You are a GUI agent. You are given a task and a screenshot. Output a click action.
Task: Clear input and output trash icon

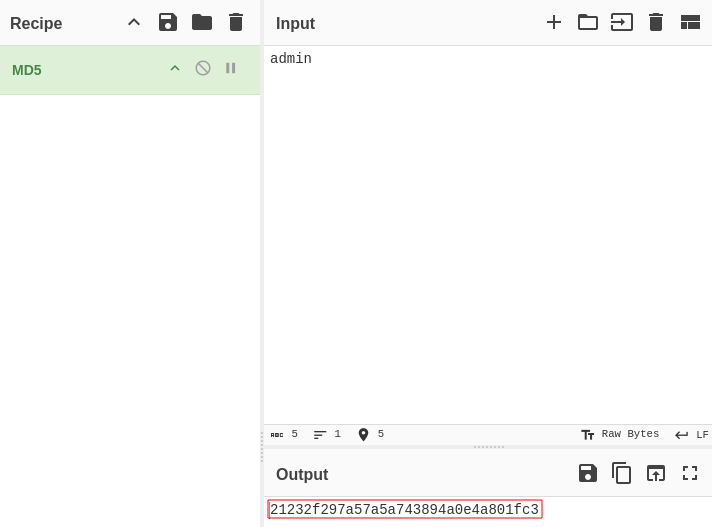(x=656, y=22)
